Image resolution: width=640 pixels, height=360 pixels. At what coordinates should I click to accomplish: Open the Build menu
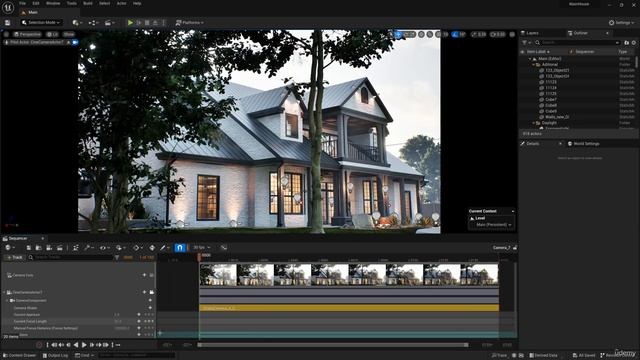point(88,3)
